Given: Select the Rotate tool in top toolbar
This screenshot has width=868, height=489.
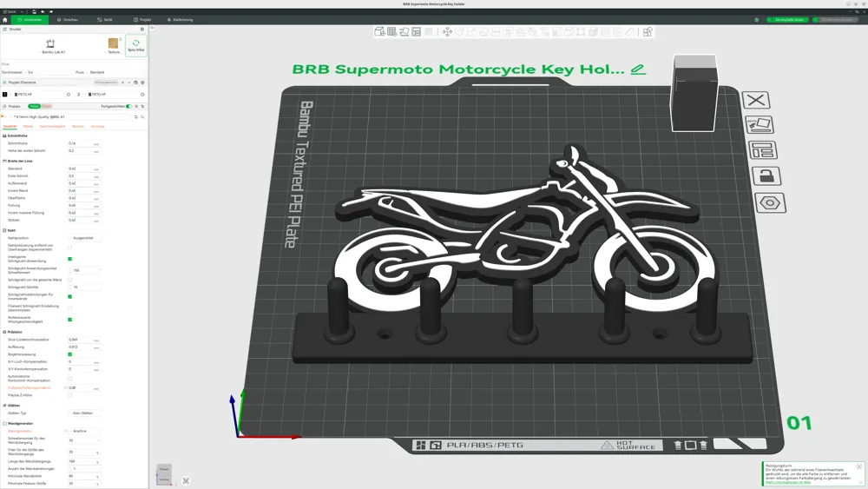Looking at the screenshot, I should tap(459, 32).
